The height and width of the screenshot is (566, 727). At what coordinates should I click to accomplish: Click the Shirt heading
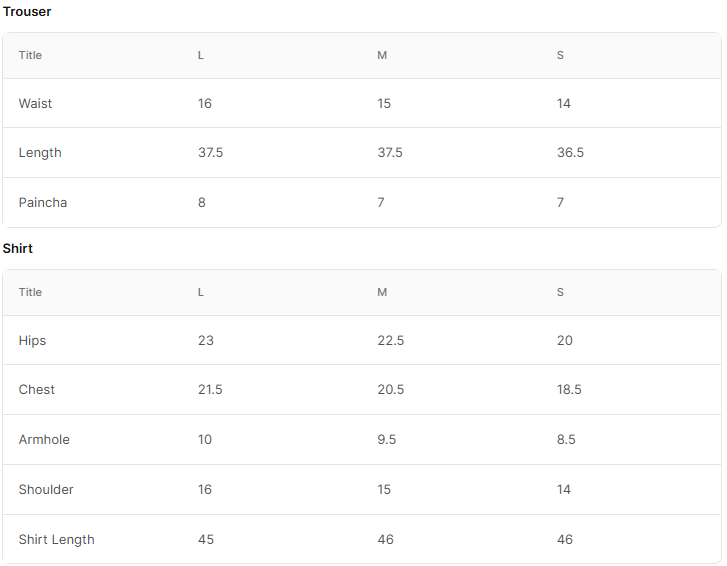coord(18,248)
